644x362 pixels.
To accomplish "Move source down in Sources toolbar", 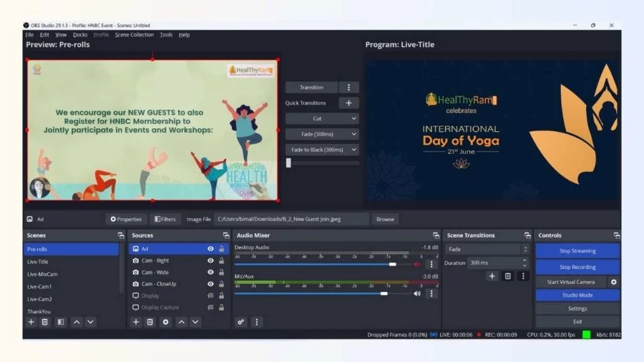I will (x=196, y=322).
